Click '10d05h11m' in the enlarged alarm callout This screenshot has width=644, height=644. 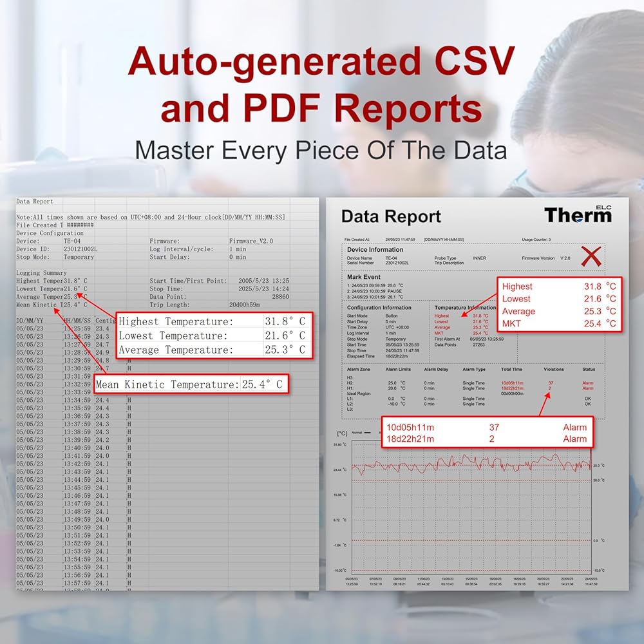[x=410, y=427]
